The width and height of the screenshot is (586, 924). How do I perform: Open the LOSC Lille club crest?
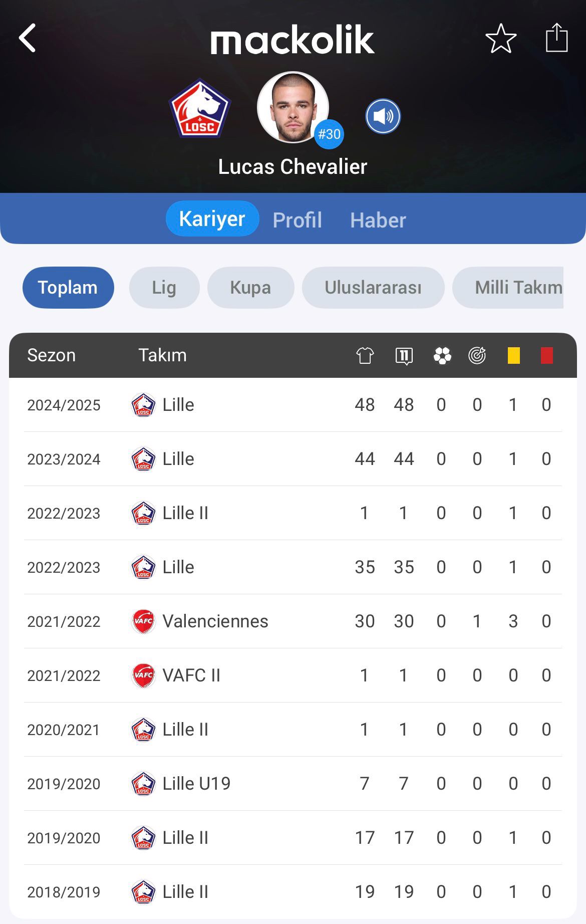[x=200, y=109]
